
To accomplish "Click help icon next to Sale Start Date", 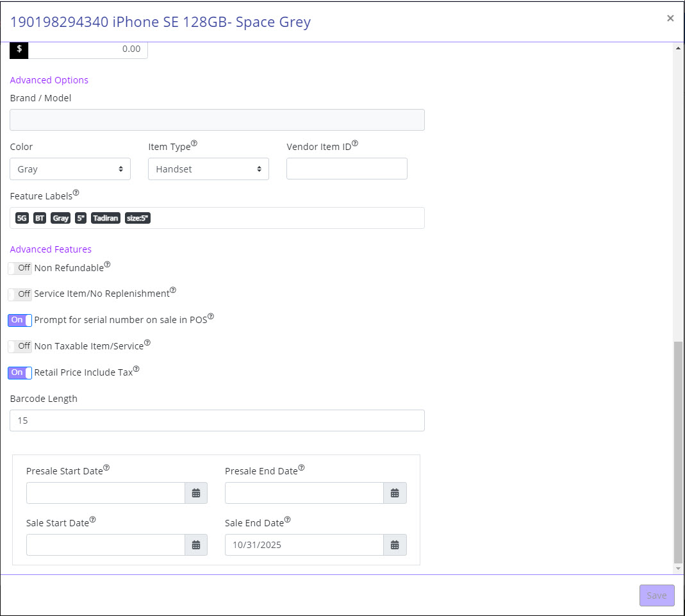I will (x=93, y=520).
